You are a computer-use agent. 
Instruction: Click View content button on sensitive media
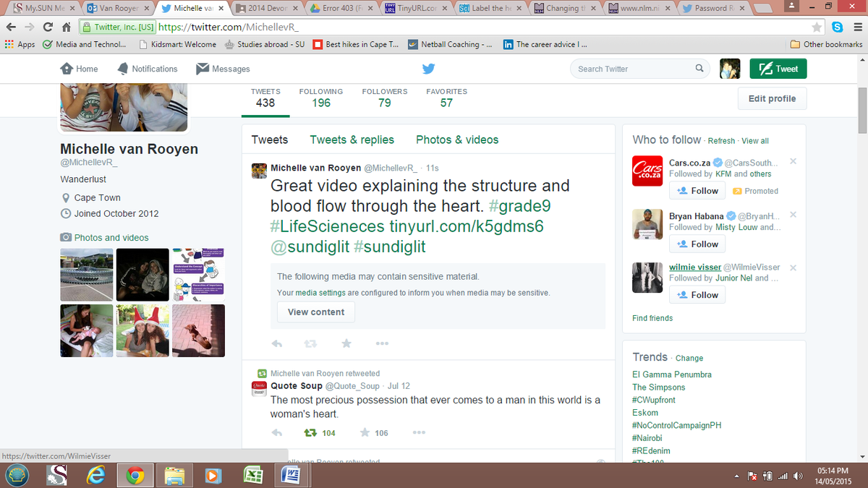coord(316,312)
